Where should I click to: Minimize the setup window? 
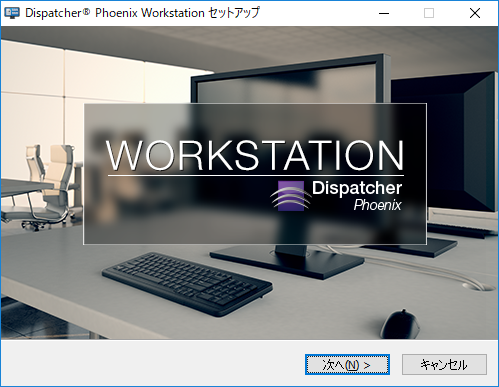point(384,13)
